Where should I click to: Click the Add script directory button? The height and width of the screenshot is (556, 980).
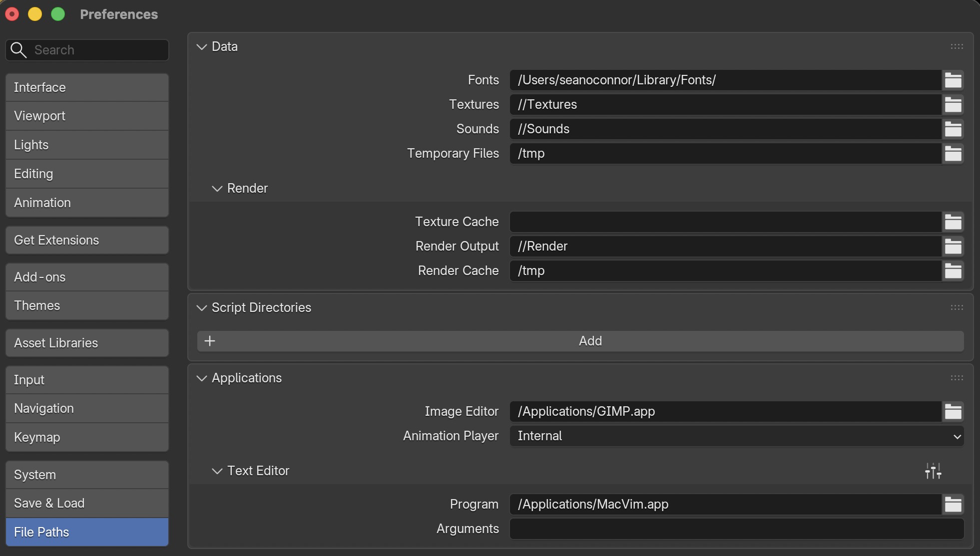pos(580,341)
